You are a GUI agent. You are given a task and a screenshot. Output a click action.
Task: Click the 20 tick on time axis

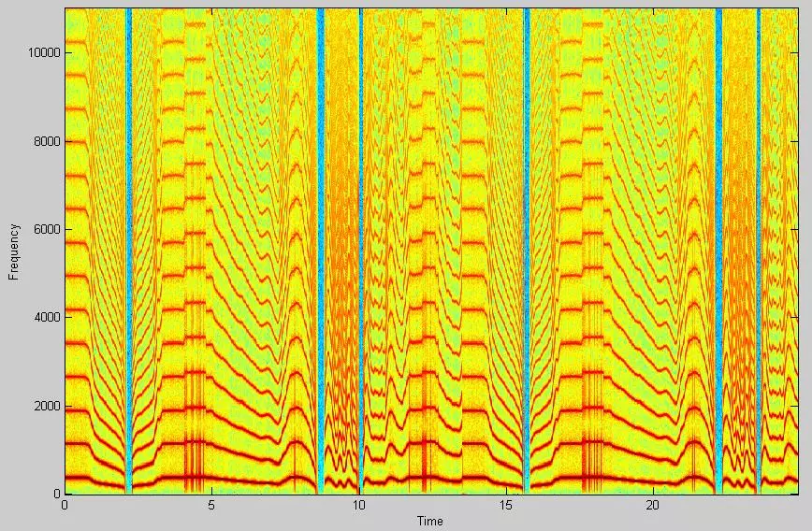(653, 506)
